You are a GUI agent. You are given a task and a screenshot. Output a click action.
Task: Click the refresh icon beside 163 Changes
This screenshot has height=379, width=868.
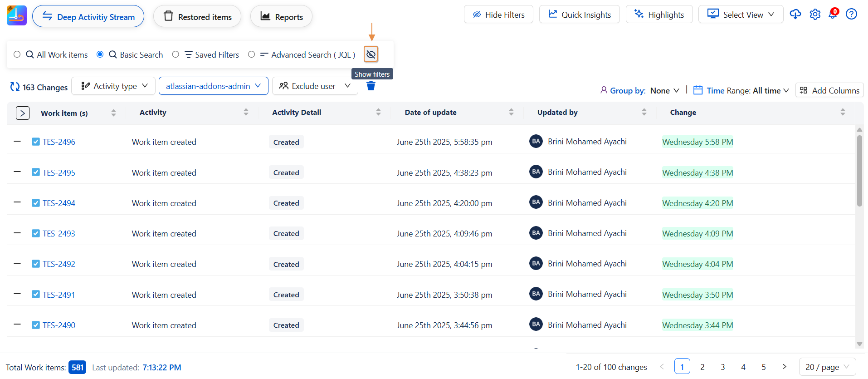[15, 87]
